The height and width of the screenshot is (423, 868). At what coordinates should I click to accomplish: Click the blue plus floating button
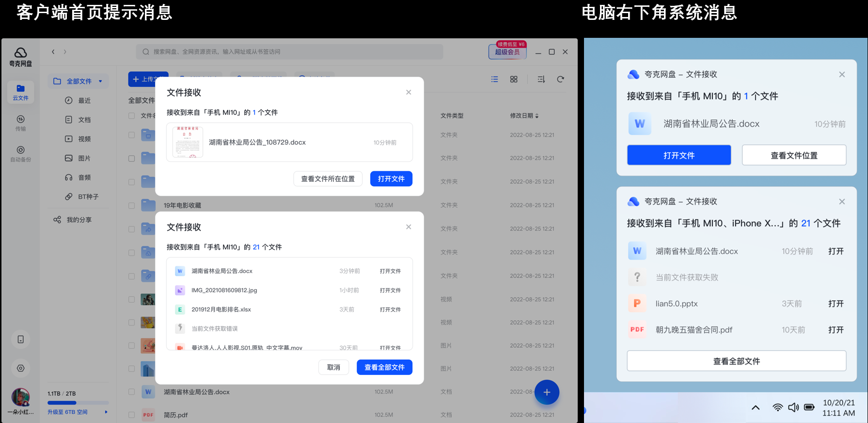[547, 392]
